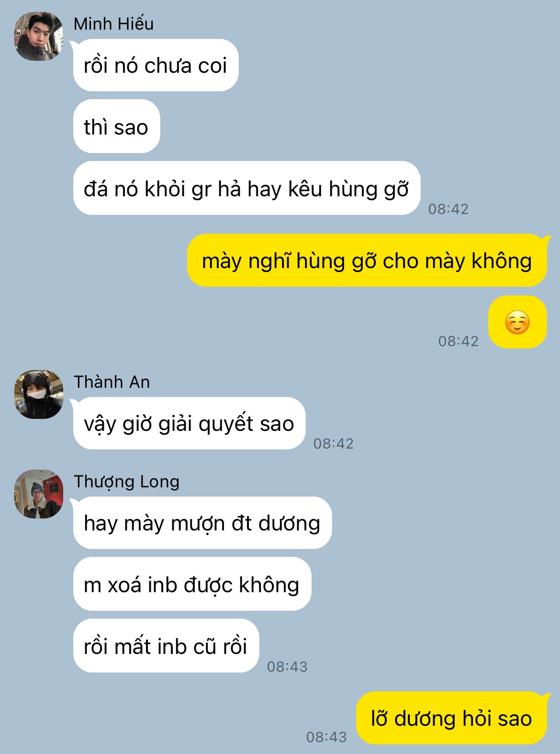The width and height of the screenshot is (560, 754).
Task: Tap the name Minh Hiếu
Action: pyautogui.click(x=113, y=24)
